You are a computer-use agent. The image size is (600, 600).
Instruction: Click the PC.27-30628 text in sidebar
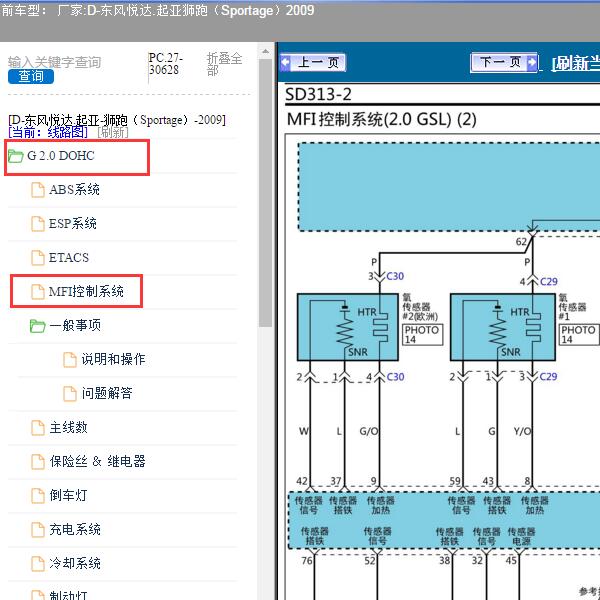pyautogui.click(x=164, y=64)
